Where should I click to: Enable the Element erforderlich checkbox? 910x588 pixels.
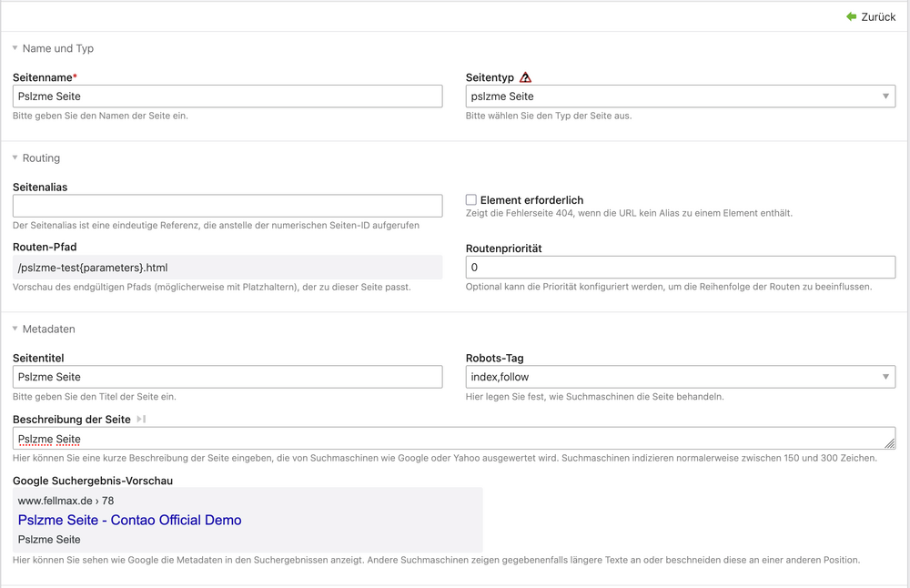471,199
